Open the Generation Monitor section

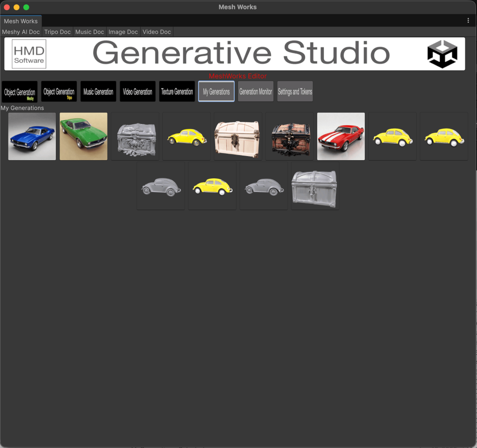[256, 91]
